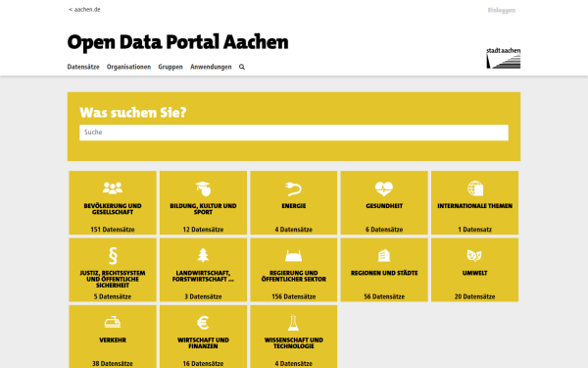588x368 pixels.
Task: Click the '20 Datensätze' count text
Action: point(474,296)
